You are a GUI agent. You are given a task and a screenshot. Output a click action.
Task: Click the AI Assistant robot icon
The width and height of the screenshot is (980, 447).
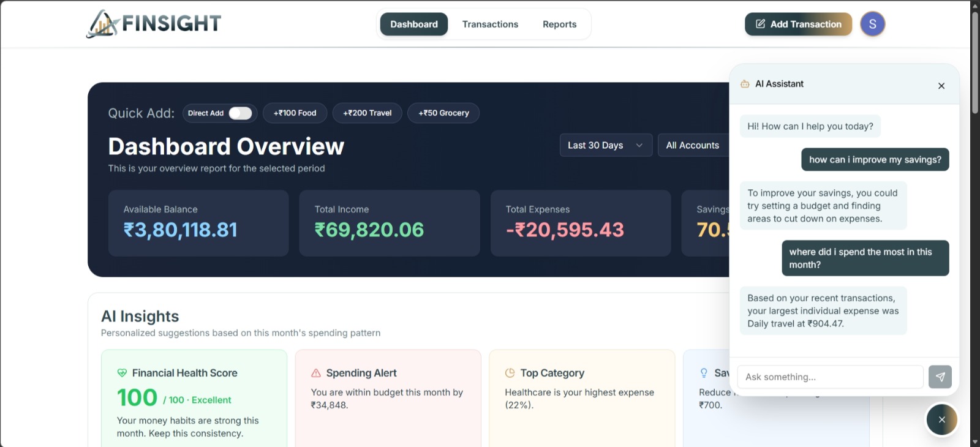click(745, 84)
